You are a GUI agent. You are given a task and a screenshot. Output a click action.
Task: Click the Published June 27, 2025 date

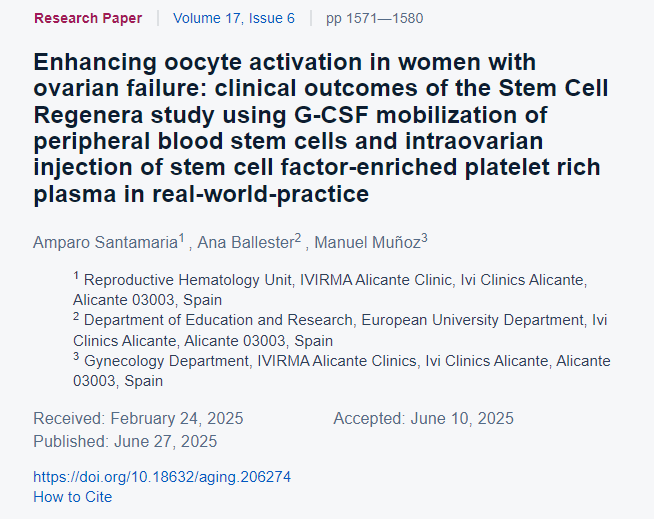[x=125, y=441]
